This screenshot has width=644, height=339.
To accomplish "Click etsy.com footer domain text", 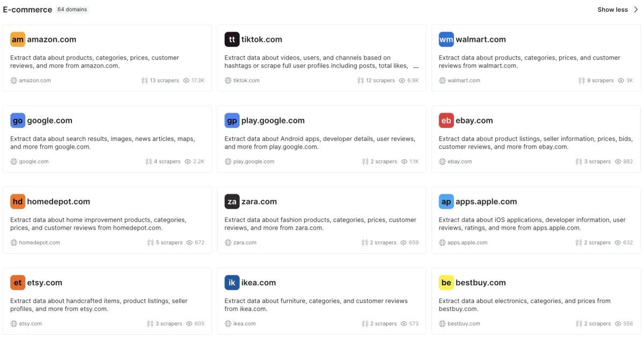I will (x=31, y=323).
